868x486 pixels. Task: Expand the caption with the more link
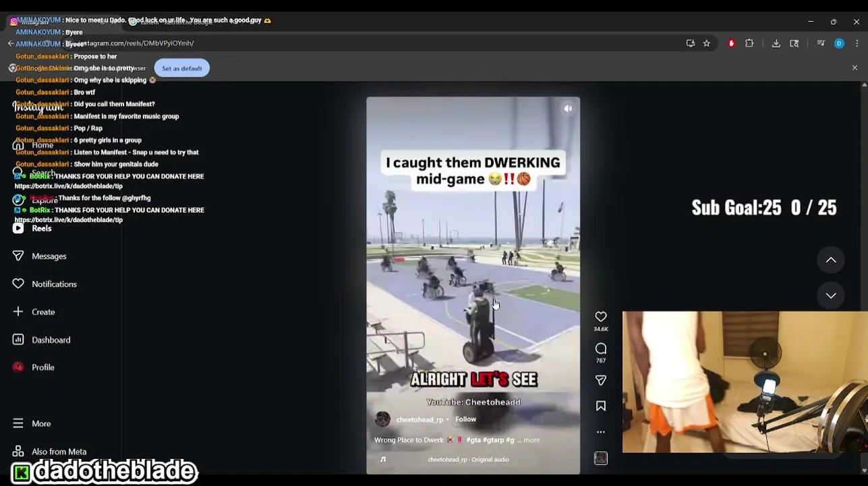531,440
